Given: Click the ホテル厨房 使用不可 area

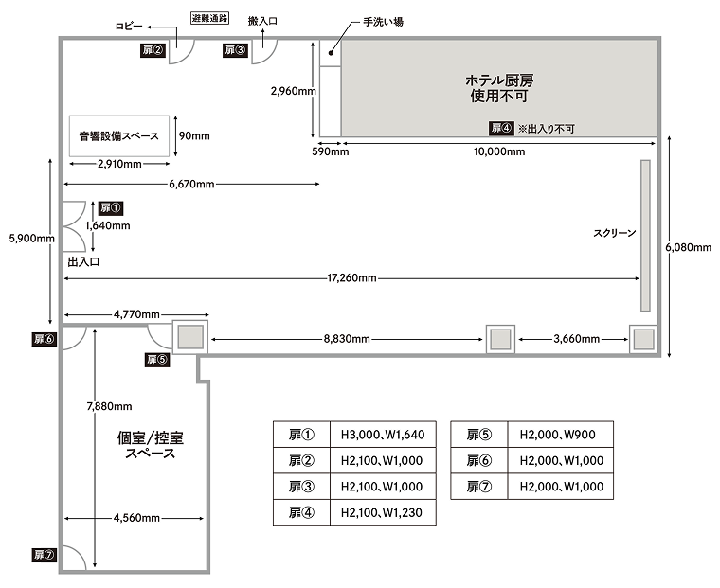Looking at the screenshot, I should [499, 88].
